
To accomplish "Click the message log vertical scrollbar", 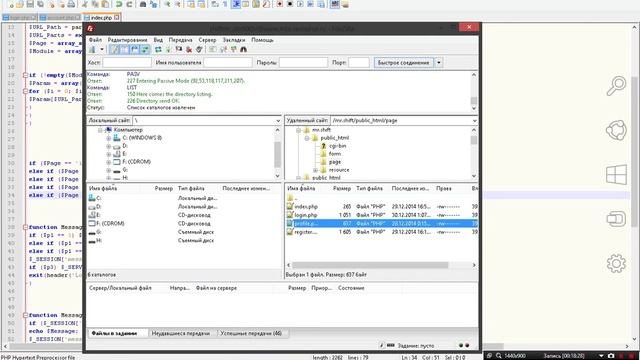I will pos(473,100).
